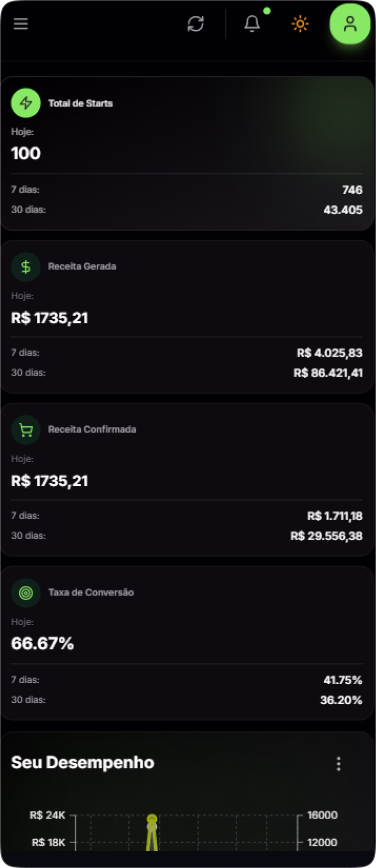Click the R$ 24K chart axis label

(x=48, y=815)
